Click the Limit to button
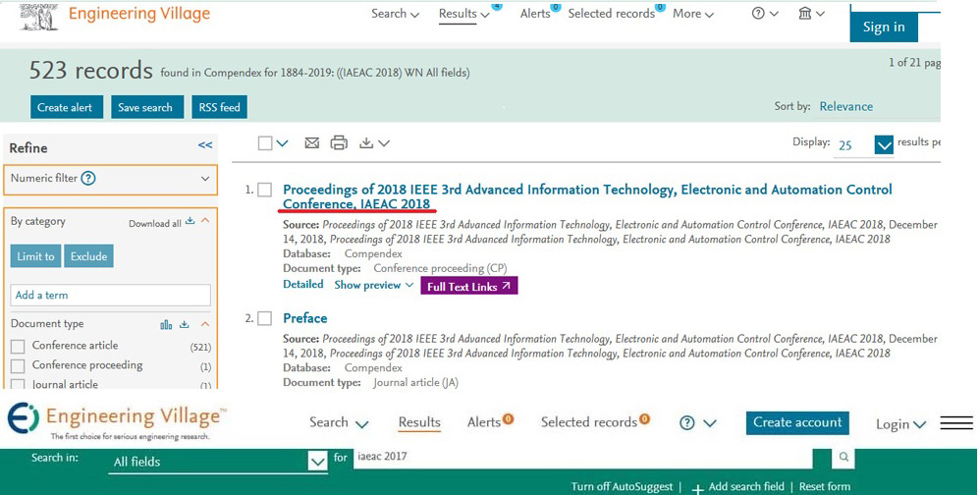 click(x=35, y=256)
